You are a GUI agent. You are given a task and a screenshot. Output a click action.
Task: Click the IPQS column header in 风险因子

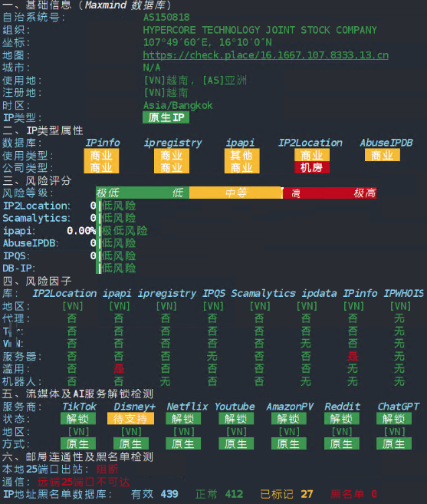[x=214, y=294]
